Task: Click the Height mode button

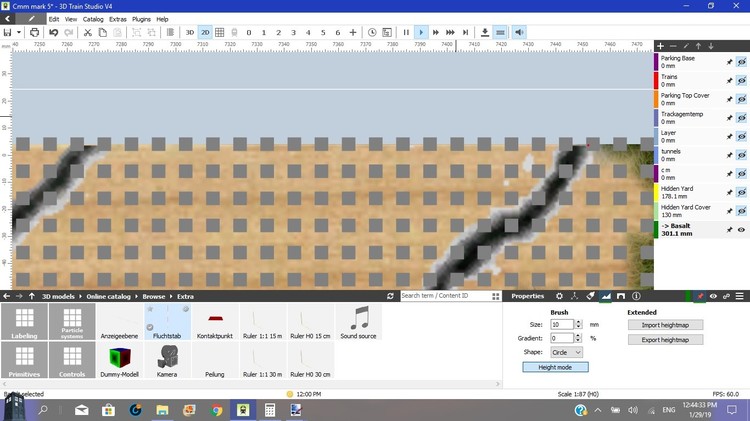Action: (555, 367)
